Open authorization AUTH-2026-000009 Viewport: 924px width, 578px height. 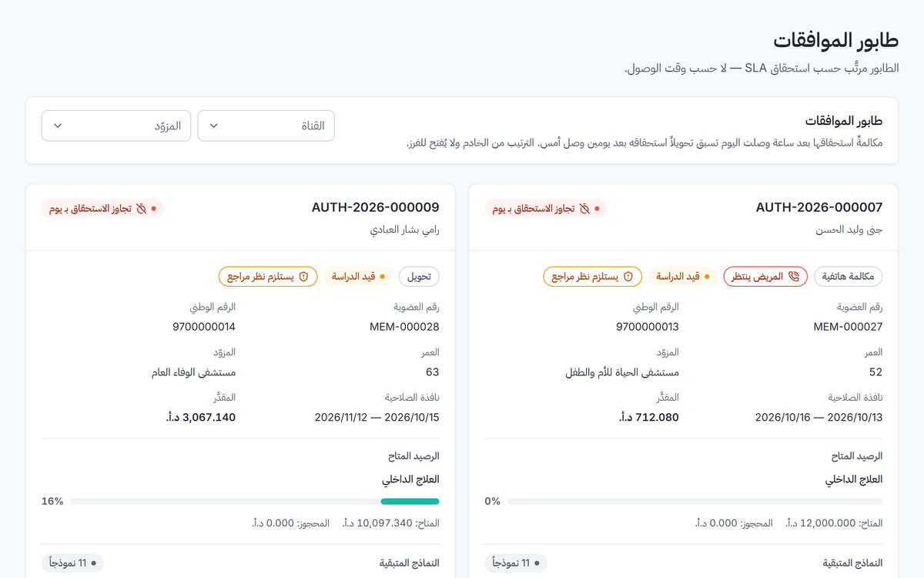376,207
